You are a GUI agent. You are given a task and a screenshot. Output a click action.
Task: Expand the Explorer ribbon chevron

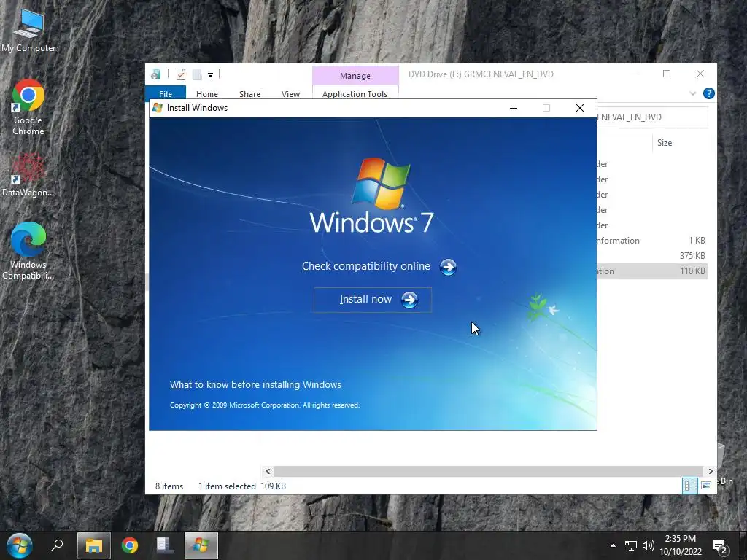(693, 94)
